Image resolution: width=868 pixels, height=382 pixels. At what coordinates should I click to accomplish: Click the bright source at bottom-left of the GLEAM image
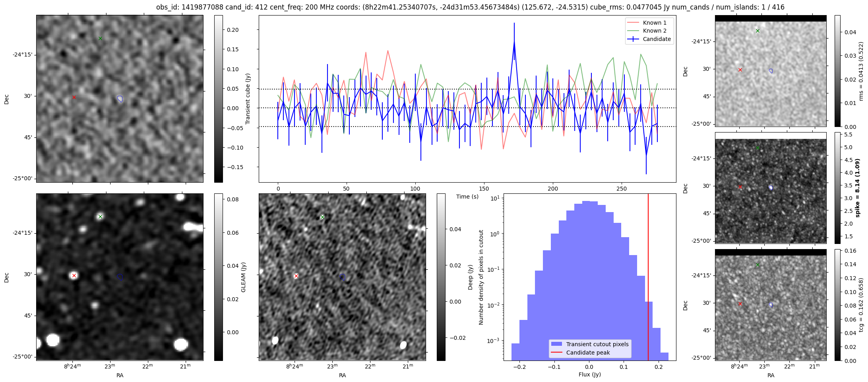[x=52, y=340]
